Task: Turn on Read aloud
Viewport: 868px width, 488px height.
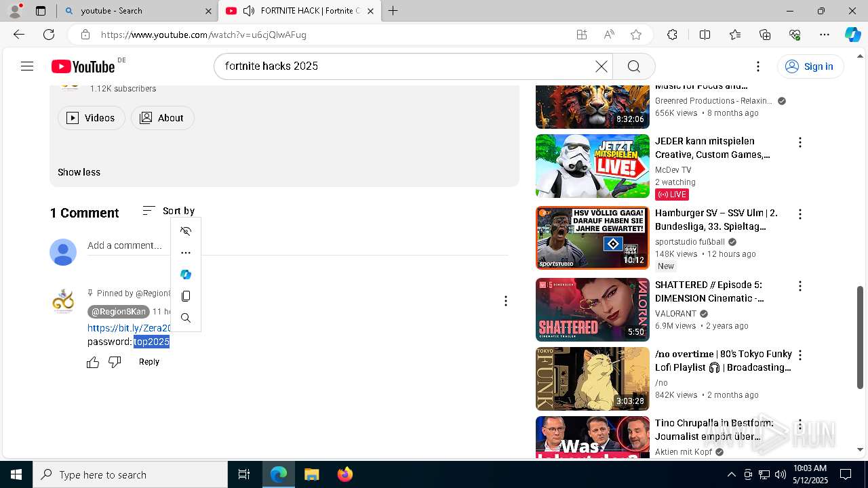Action: (609, 35)
